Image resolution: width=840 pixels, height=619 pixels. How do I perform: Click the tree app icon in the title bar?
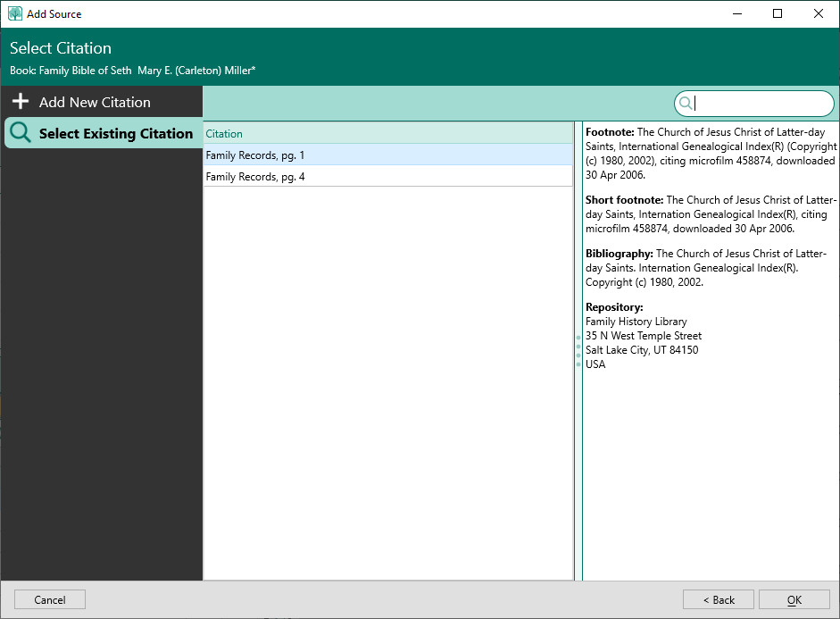pos(14,13)
